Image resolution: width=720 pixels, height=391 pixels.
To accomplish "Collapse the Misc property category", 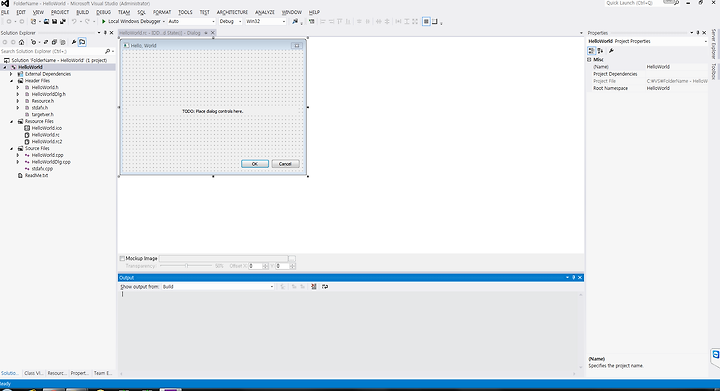I will 589,59.
